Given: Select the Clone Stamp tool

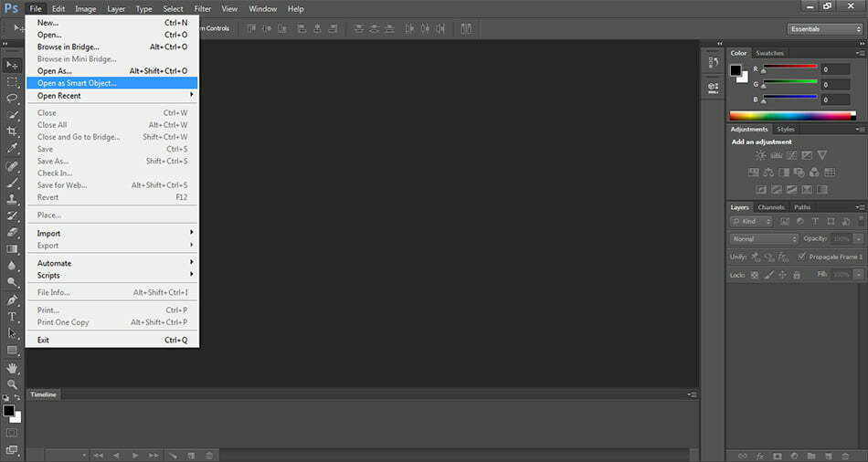Looking at the screenshot, I should [x=12, y=199].
